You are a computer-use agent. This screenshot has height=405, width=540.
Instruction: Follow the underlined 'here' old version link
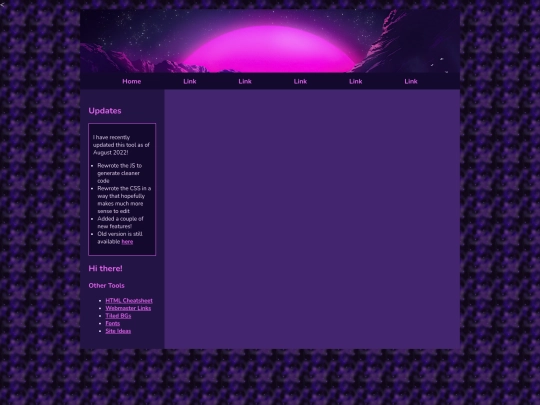pyautogui.click(x=127, y=242)
